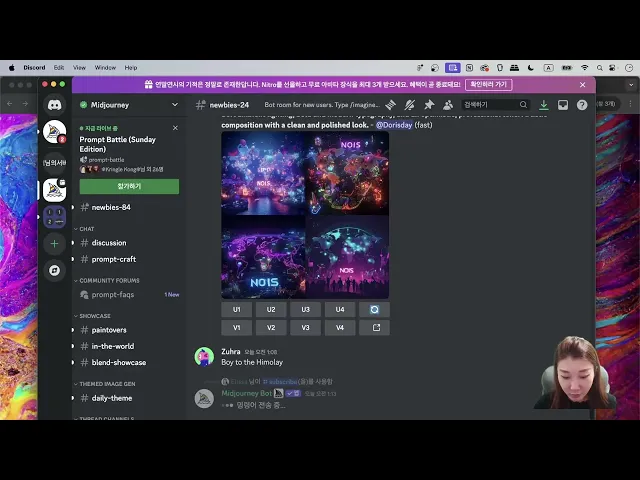The image size is (640, 480).
Task: Upscale image 4 with U4
Action: [340, 310]
